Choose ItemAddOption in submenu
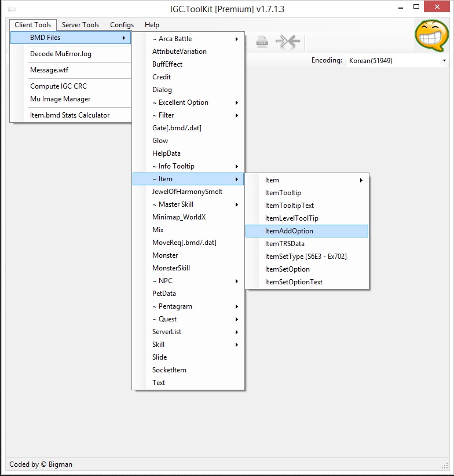The width and height of the screenshot is (454, 476). (x=307, y=231)
